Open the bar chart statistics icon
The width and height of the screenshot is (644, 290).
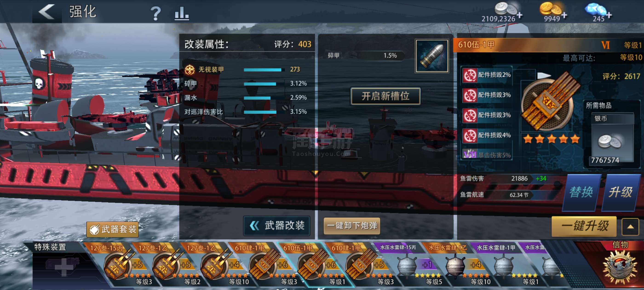tap(181, 13)
